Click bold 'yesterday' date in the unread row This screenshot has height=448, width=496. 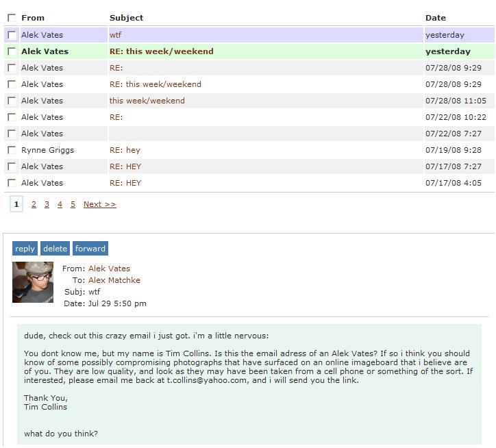[448, 51]
